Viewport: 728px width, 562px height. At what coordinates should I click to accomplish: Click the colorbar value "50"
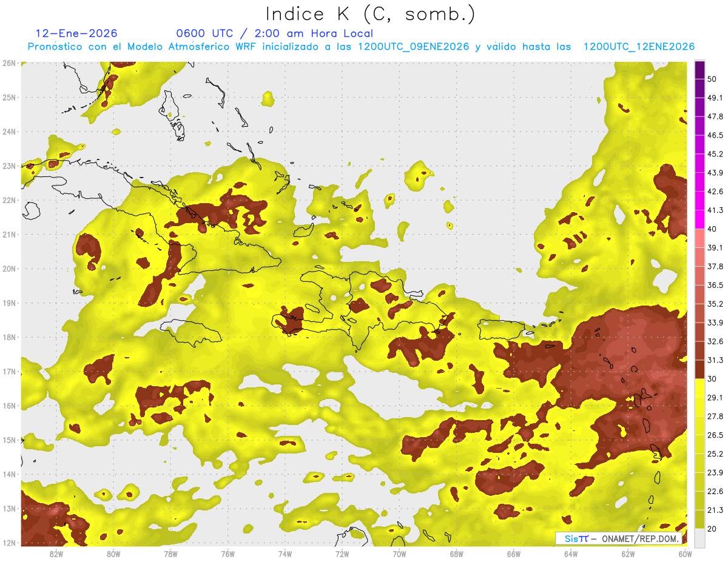click(x=712, y=79)
